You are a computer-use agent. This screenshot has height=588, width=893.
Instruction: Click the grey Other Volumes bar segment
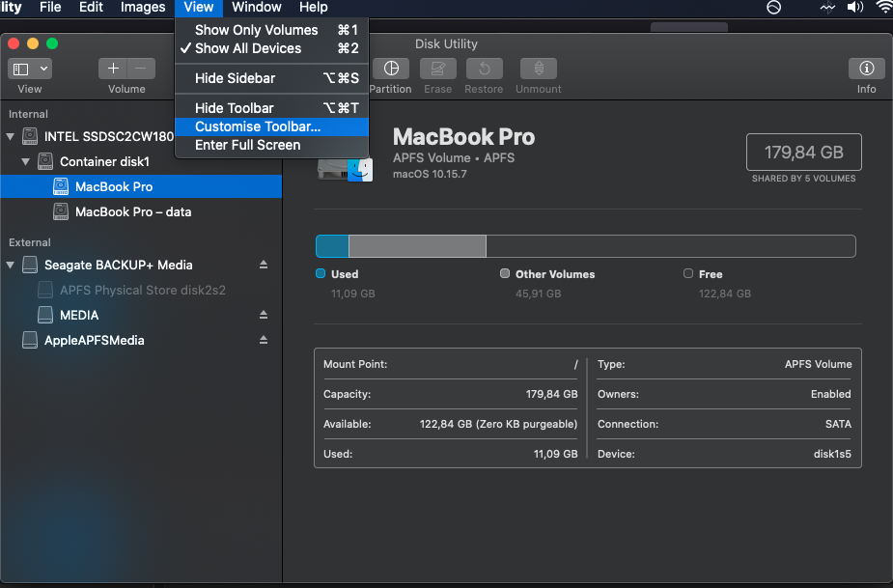click(417, 246)
